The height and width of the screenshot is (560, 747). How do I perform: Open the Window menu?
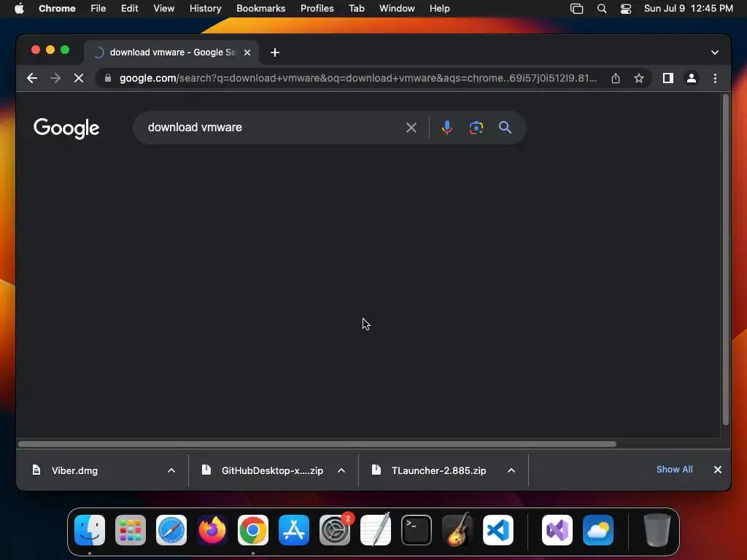[x=397, y=9]
